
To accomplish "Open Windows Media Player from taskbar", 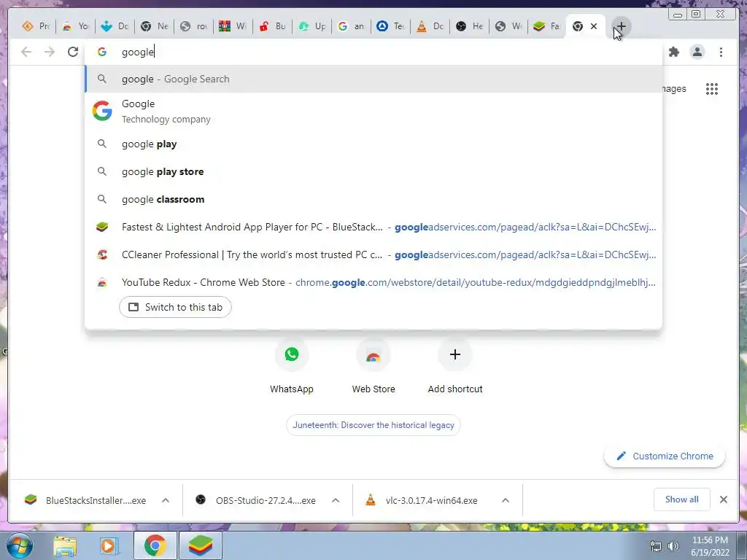I will point(109,545).
